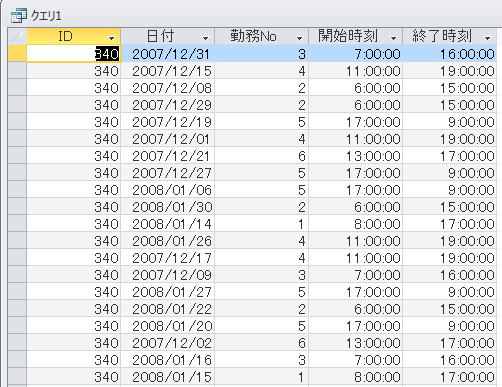Viewport: 502px width, 387px height.
Task: Click the select-all corner box of the datasheet
Action: click(x=17, y=36)
